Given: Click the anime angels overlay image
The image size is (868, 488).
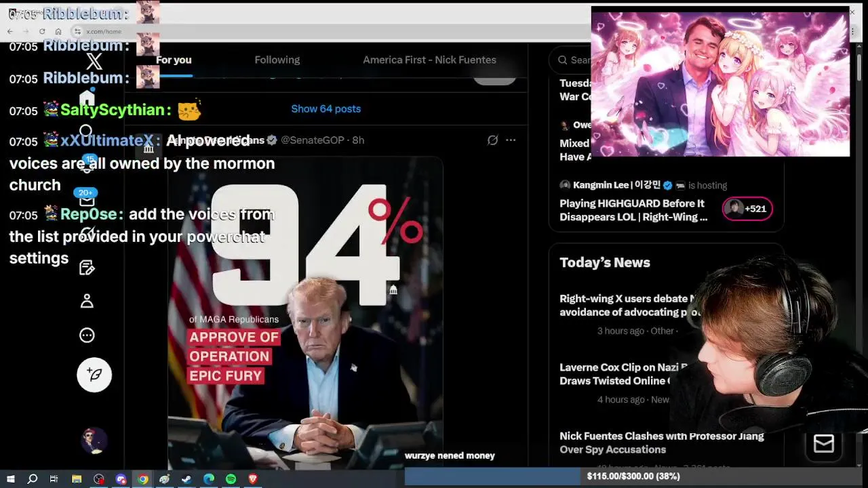Looking at the screenshot, I should click(720, 82).
